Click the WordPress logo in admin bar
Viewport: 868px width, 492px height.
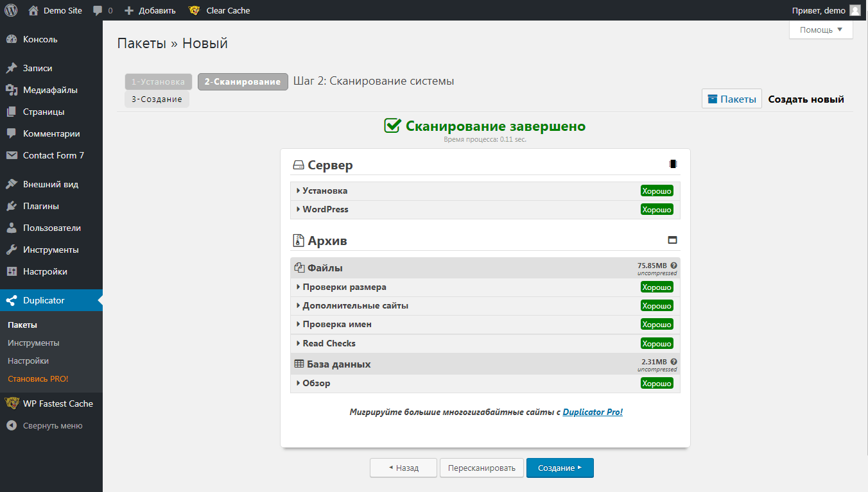pyautogui.click(x=11, y=10)
